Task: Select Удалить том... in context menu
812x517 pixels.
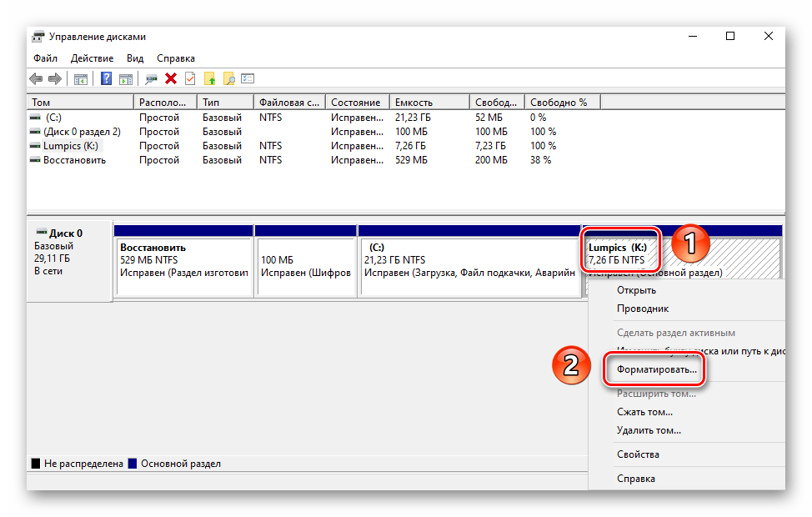Action: point(649,430)
